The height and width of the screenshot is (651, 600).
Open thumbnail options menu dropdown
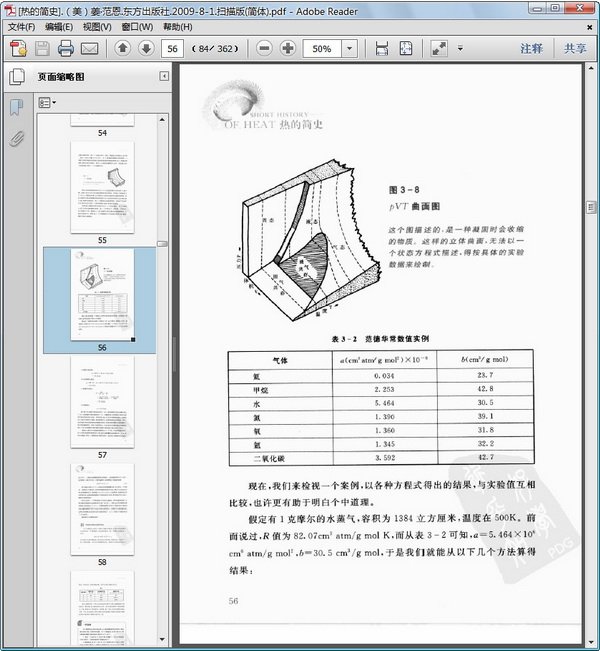(47, 103)
